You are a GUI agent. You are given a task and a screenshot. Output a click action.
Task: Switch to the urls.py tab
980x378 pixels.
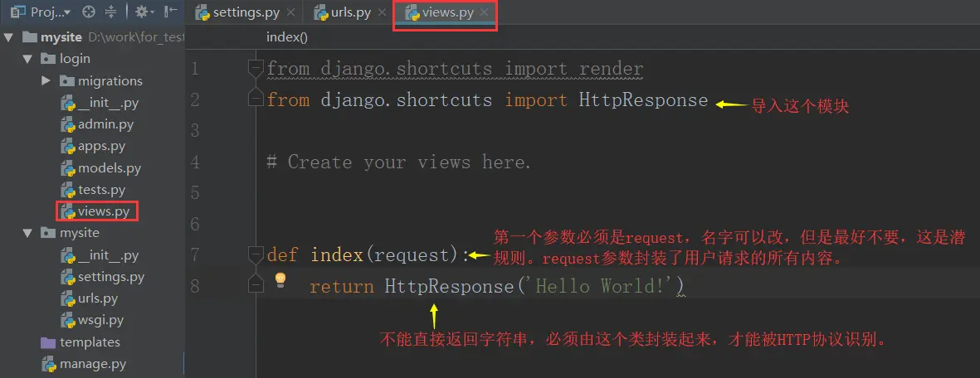351,12
